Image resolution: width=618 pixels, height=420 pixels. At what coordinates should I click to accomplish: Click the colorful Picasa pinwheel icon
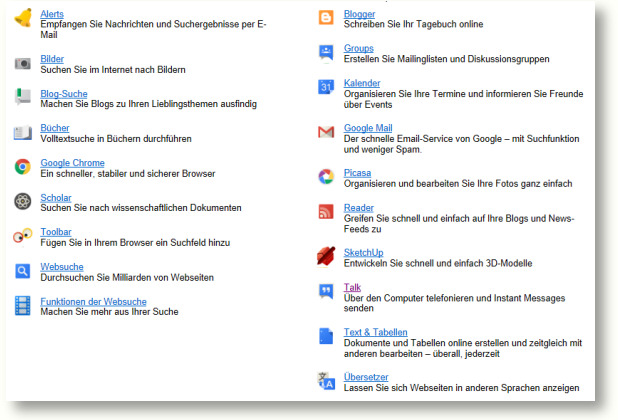point(326,176)
